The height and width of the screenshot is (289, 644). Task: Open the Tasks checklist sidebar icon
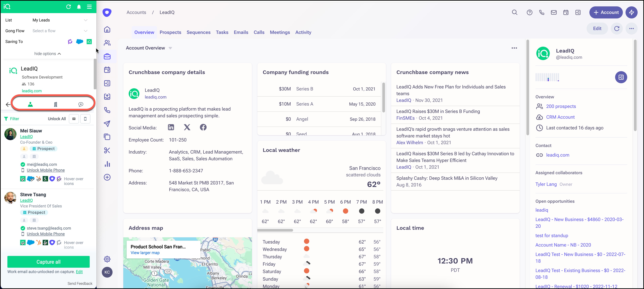[x=107, y=83]
